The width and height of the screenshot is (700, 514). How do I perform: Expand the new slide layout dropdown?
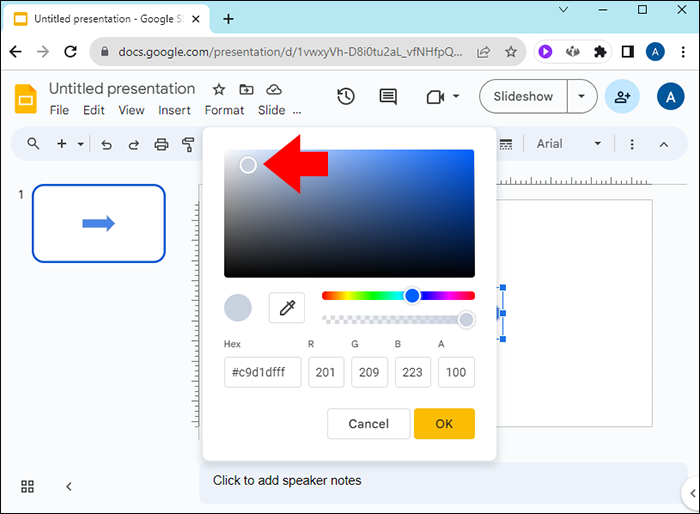click(x=80, y=144)
